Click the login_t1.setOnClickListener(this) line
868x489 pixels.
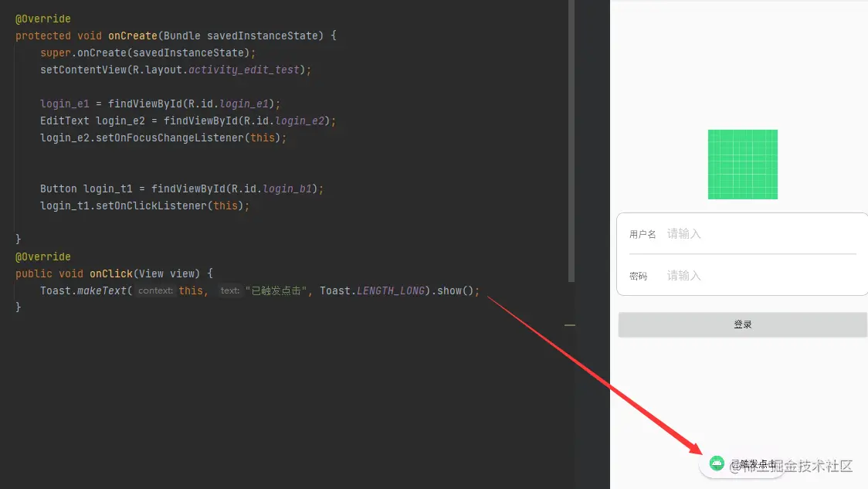tap(144, 205)
